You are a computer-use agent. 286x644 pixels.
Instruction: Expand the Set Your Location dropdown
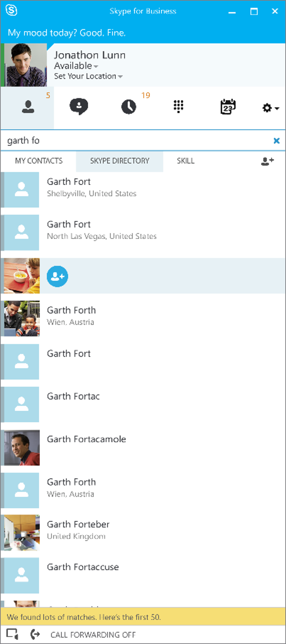pos(120,77)
